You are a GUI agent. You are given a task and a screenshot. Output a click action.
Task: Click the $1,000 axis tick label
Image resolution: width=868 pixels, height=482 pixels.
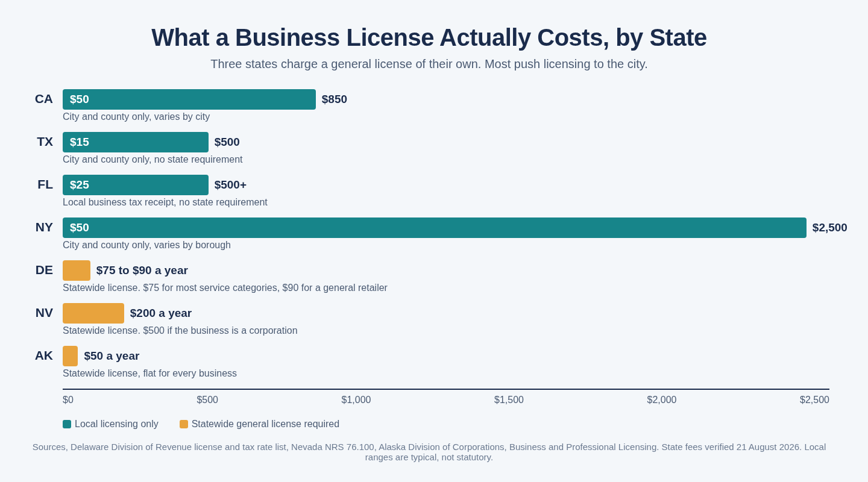[356, 400]
